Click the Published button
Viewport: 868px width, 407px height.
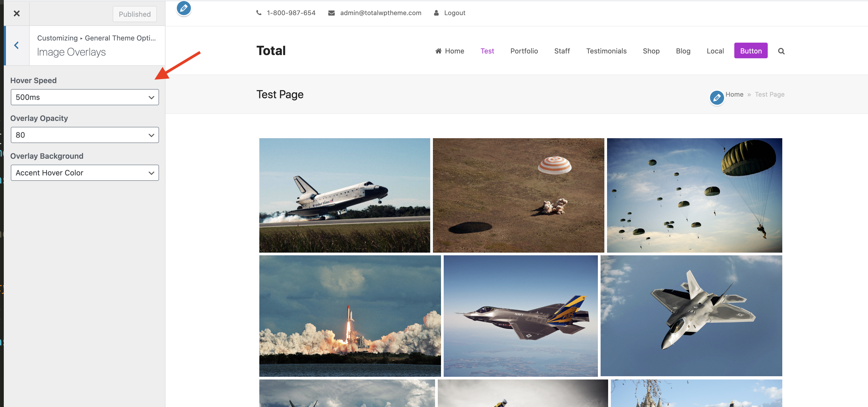pos(135,14)
